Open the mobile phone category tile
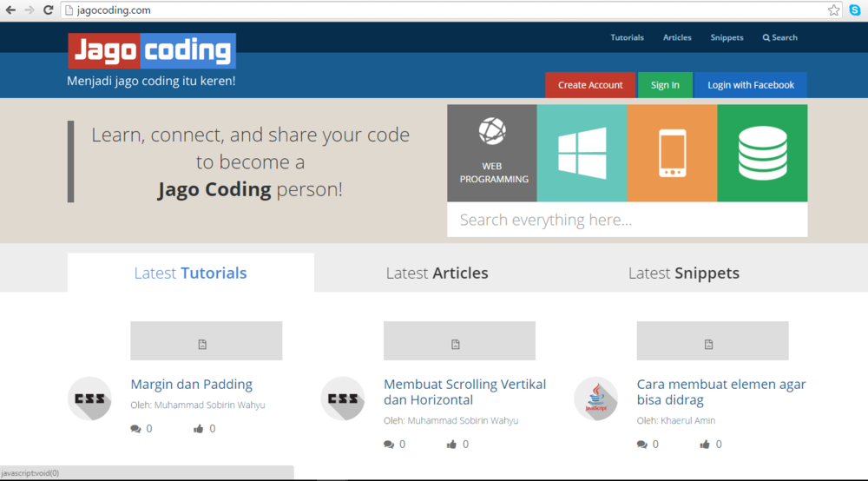This screenshot has width=868, height=481. (672, 153)
